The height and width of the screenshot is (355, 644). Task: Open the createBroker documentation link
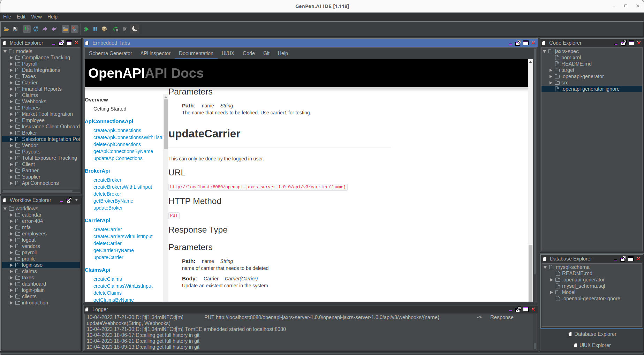tap(107, 180)
